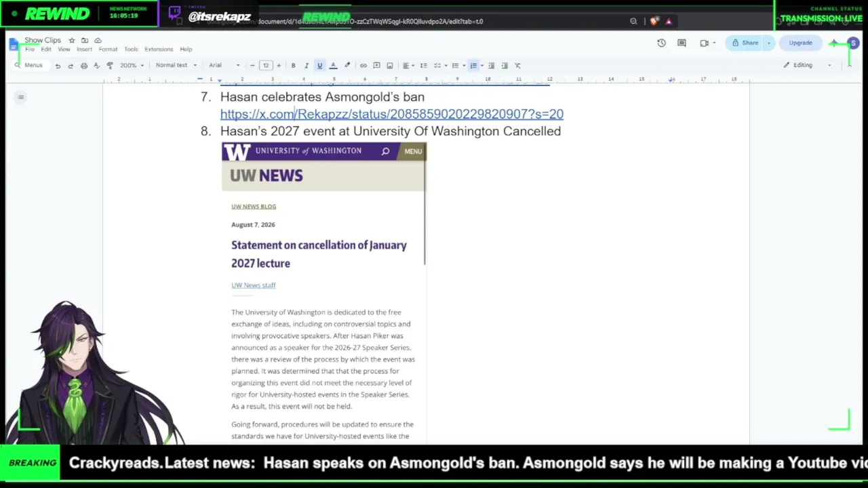Click the Brave shields icon in address bar
The width and height of the screenshot is (868, 488).
point(654,22)
